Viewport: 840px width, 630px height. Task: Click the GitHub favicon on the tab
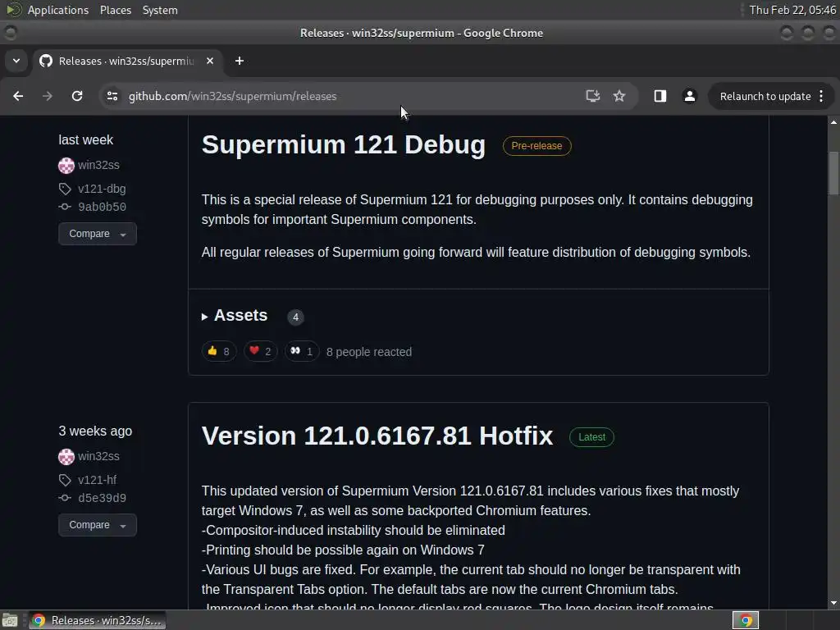[46, 61]
